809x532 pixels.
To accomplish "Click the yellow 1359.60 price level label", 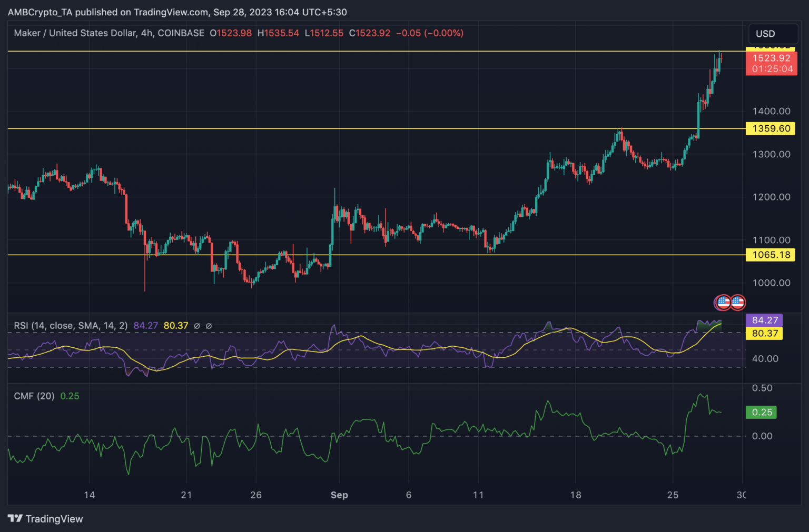I will click(x=771, y=128).
